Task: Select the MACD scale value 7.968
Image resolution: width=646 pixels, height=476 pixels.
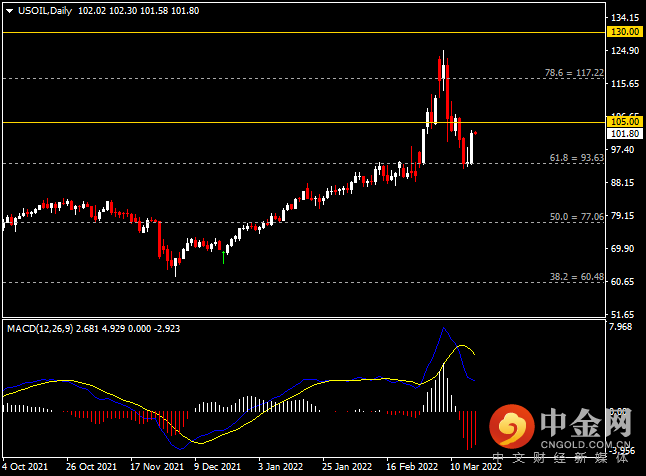Action: click(x=620, y=327)
